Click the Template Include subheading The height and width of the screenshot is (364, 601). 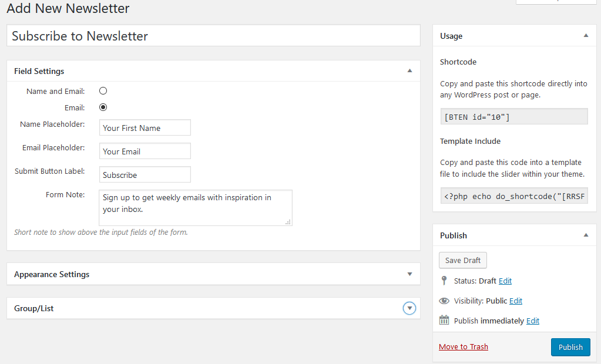click(471, 141)
